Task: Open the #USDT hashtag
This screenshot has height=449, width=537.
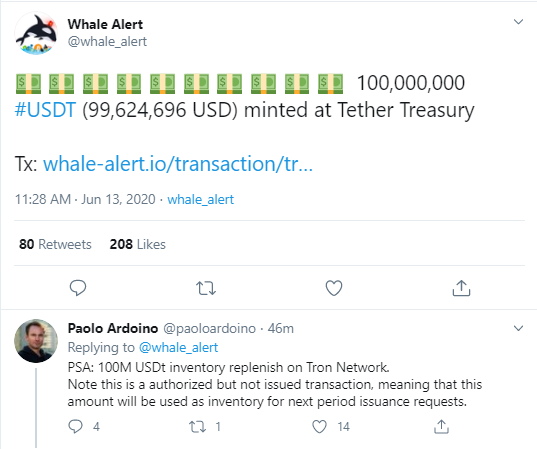Action: click(45, 110)
